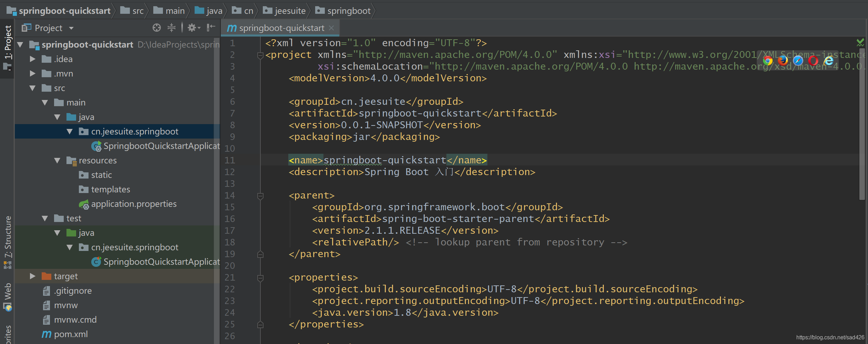Collapse the src folder
The width and height of the screenshot is (868, 344).
click(x=33, y=88)
